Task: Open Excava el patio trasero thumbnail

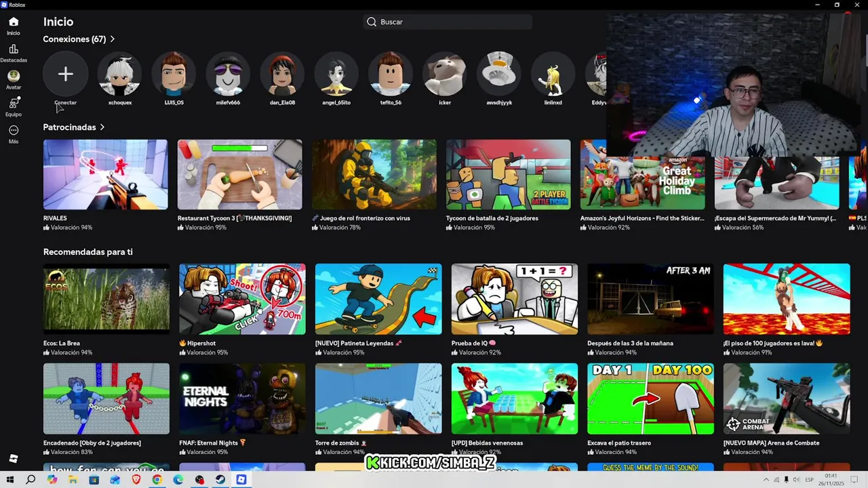Action: coord(650,399)
